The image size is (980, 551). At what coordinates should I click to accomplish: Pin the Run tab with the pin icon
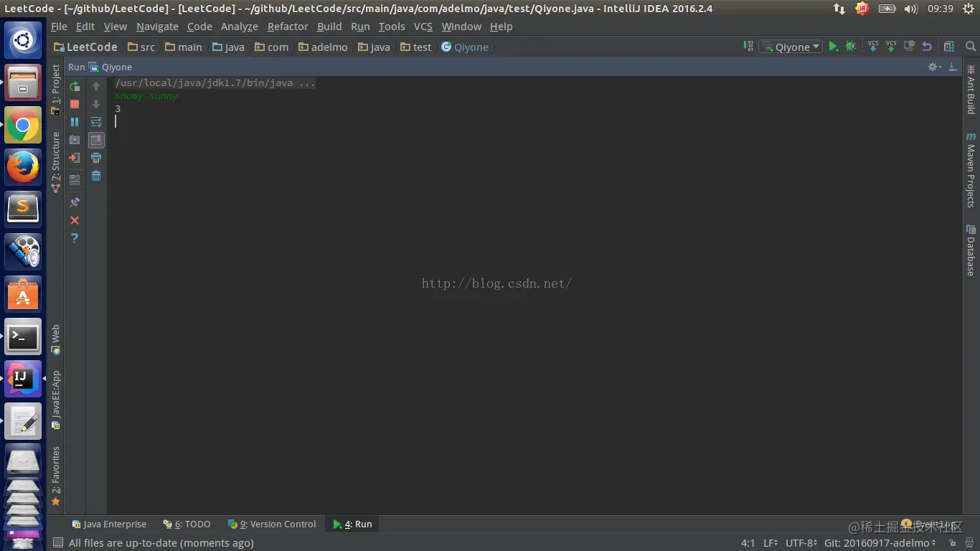[75, 202]
